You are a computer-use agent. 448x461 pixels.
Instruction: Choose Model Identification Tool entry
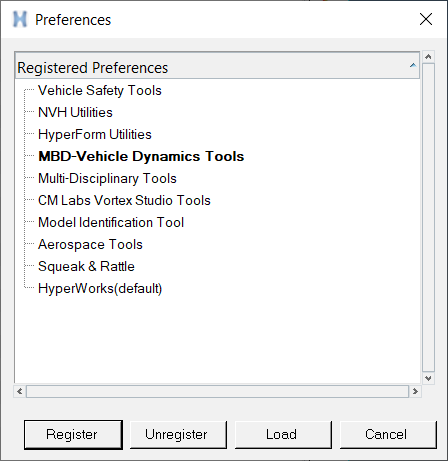click(111, 222)
